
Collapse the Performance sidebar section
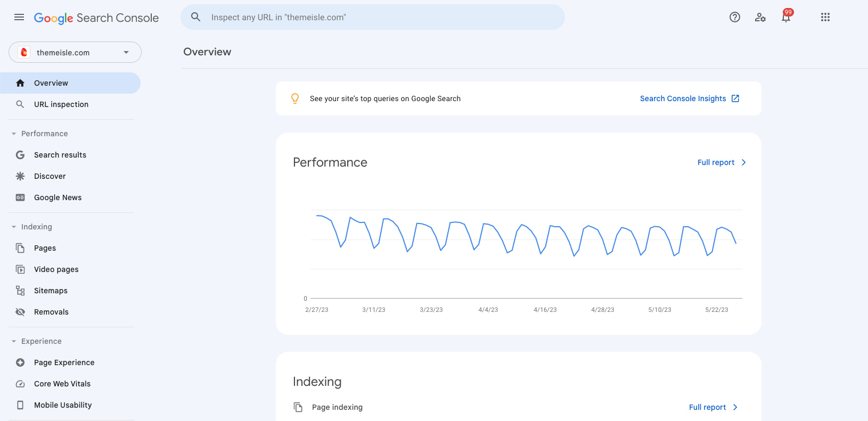pos(14,134)
